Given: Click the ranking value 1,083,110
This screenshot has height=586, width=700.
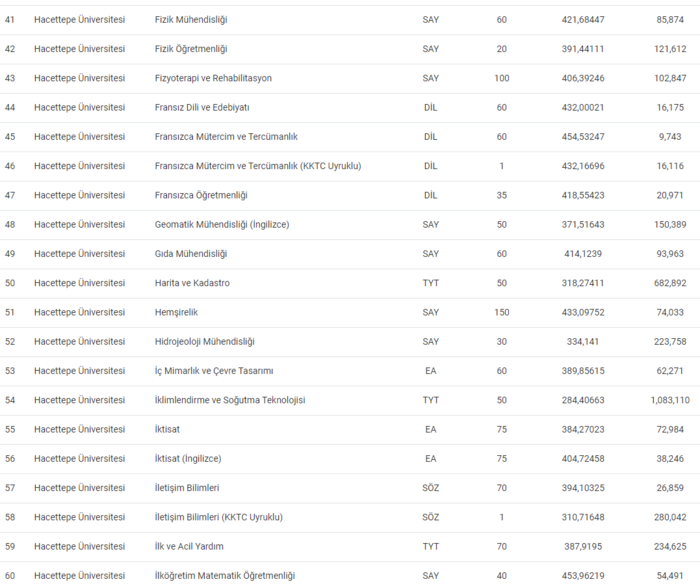Looking at the screenshot, I should tap(668, 400).
